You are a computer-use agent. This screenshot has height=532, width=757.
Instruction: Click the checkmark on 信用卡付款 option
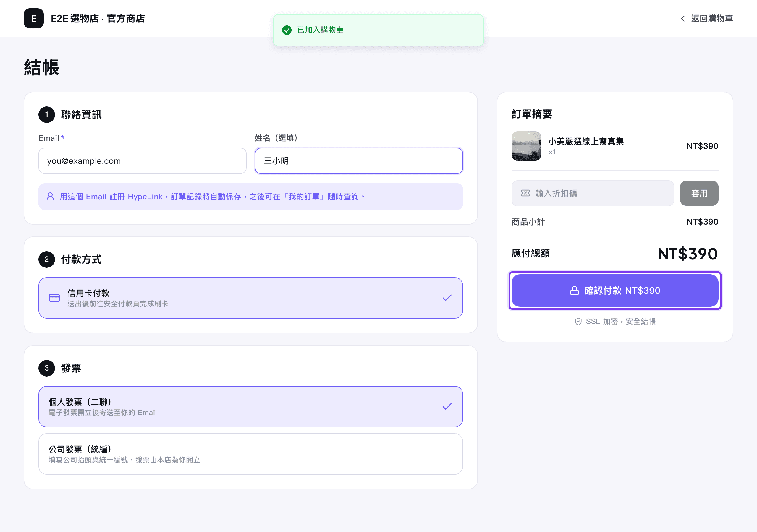(x=447, y=298)
